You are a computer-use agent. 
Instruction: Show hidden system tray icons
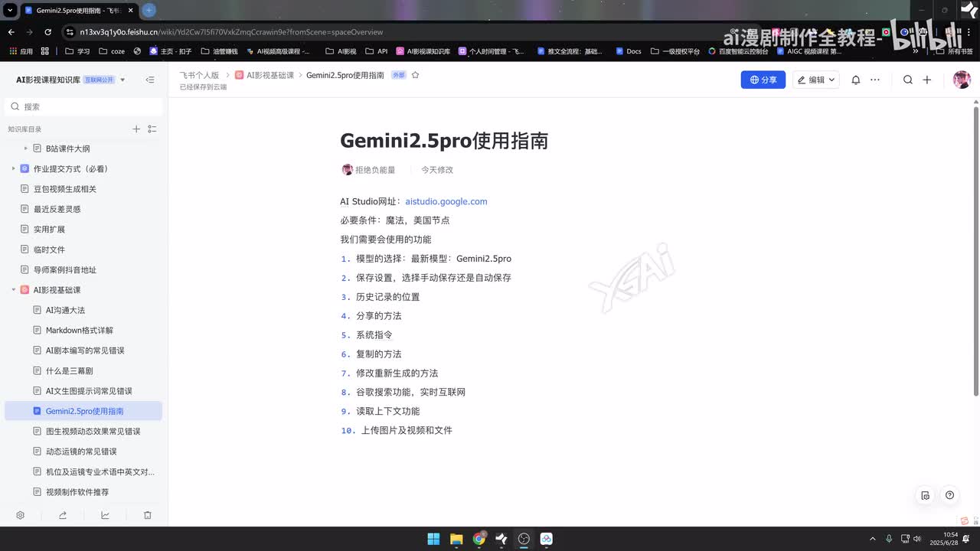[873, 539]
